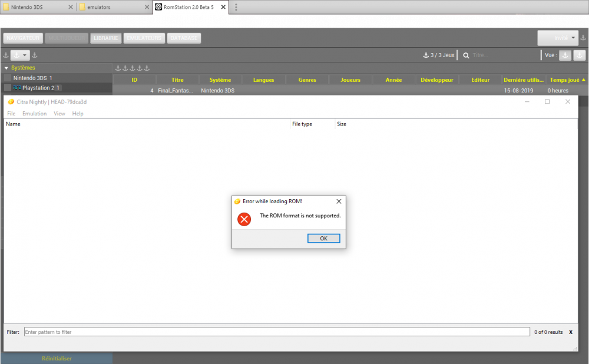This screenshot has height=364, width=589.
Task: Sort games by the Système column
Action: pos(220,80)
